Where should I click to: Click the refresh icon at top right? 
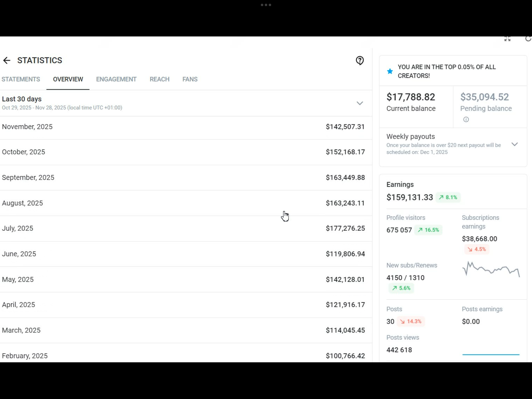(528, 39)
